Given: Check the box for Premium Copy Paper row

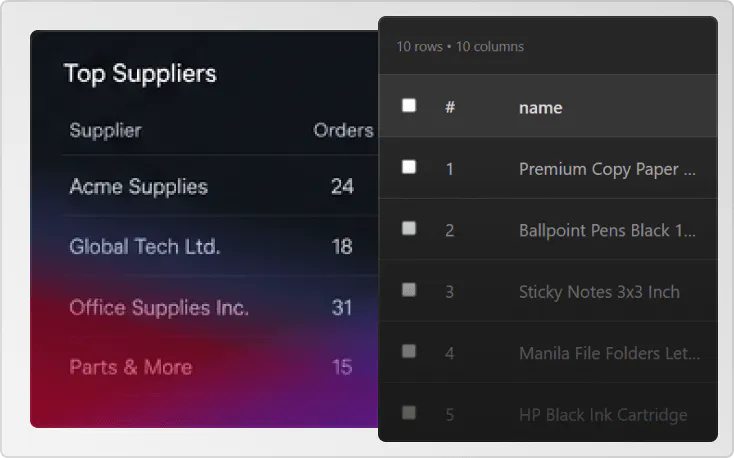Looking at the screenshot, I should tap(409, 167).
